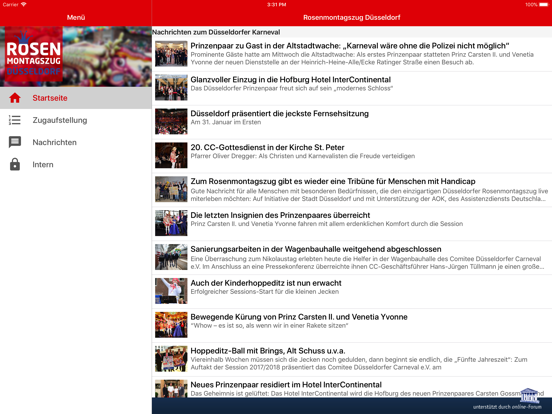Open the Startseite menu item
Image resolution: width=552 pixels, height=414 pixels.
[76, 98]
